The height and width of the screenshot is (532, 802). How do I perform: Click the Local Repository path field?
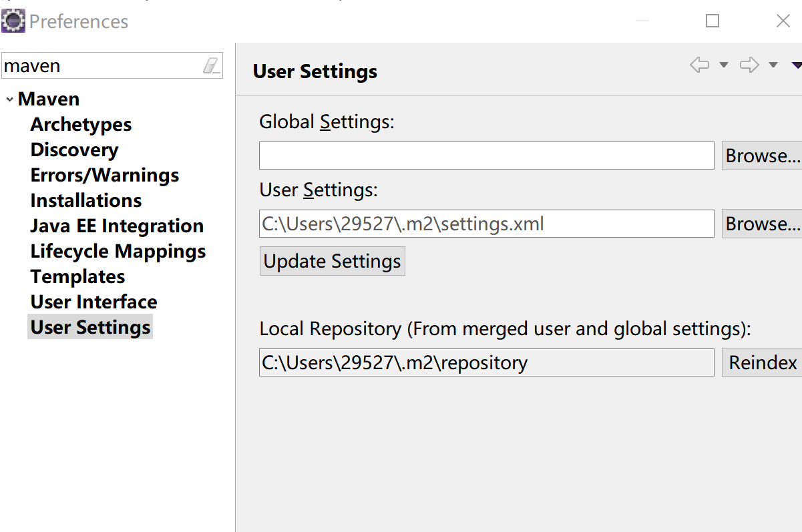click(487, 362)
